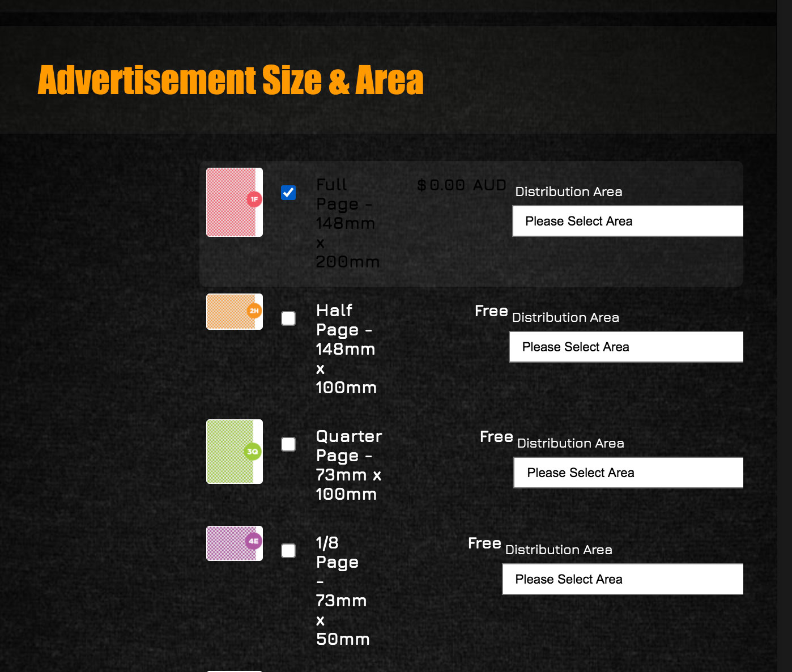The height and width of the screenshot is (672, 792).
Task: Select the 1/8 Page checkbox
Action: (288, 550)
